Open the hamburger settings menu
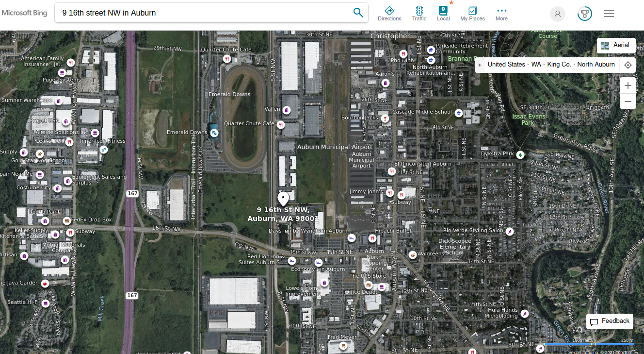Image resolution: width=644 pixels, height=354 pixels. 609,14
